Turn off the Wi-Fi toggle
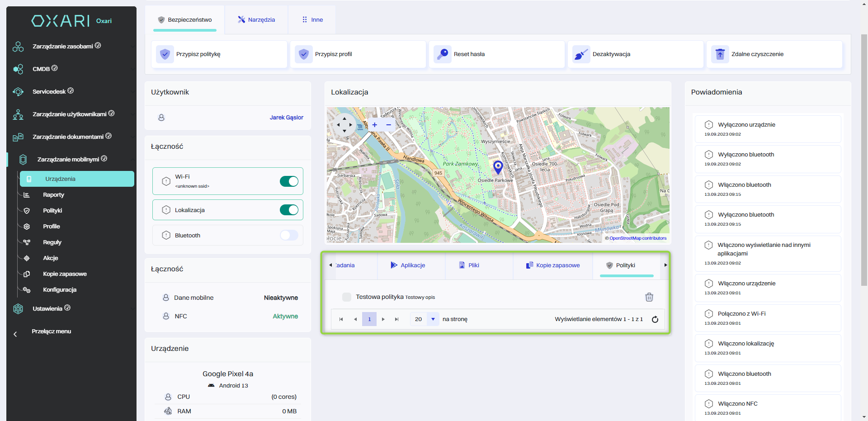This screenshot has height=421, width=868. (x=289, y=181)
